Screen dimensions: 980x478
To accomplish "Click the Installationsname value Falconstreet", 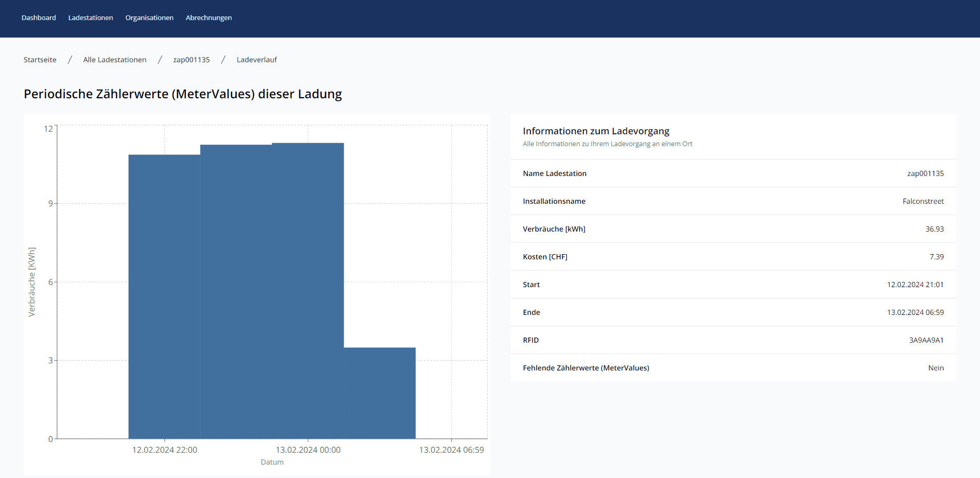I will tap(923, 201).
